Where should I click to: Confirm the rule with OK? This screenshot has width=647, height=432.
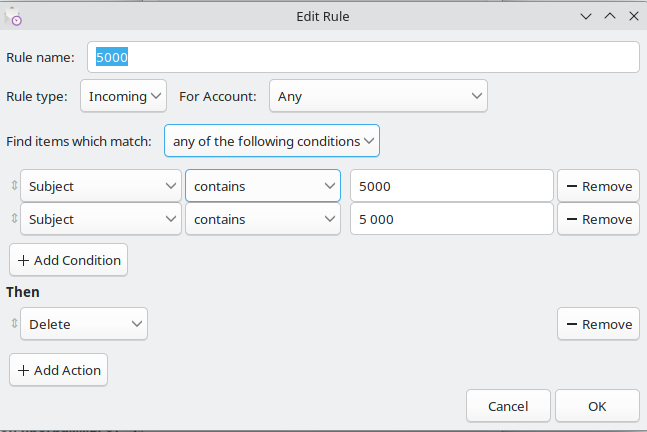597,406
